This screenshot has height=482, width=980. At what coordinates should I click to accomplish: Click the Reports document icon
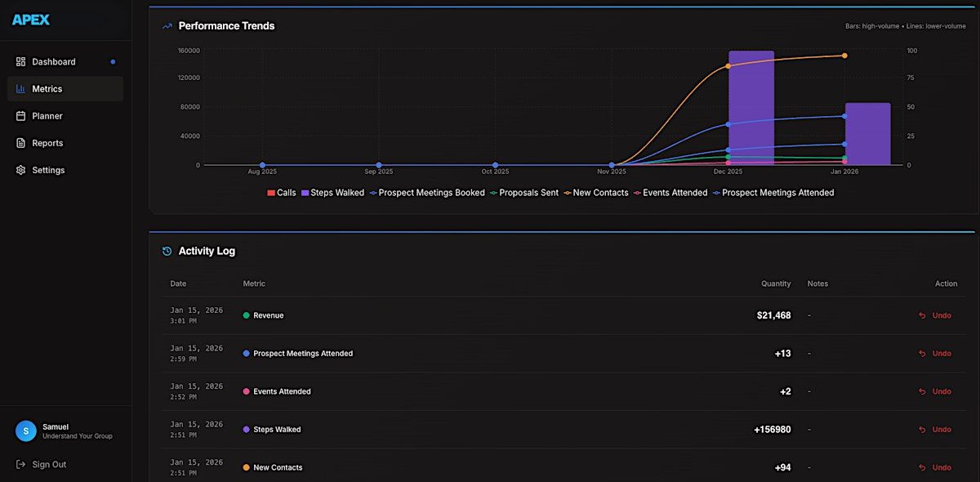(x=21, y=143)
